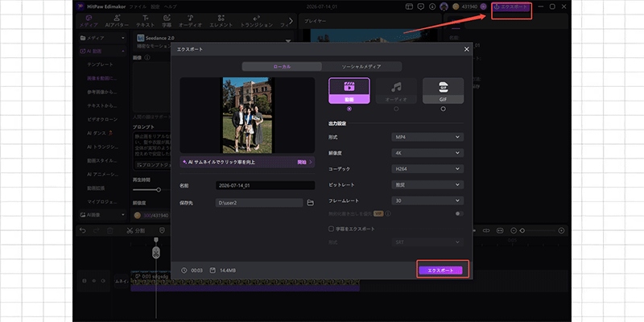Image resolution: width=644 pixels, height=322 pixels.
Task: Start AI サムネイル with the 開始 link
Action: pos(304,163)
